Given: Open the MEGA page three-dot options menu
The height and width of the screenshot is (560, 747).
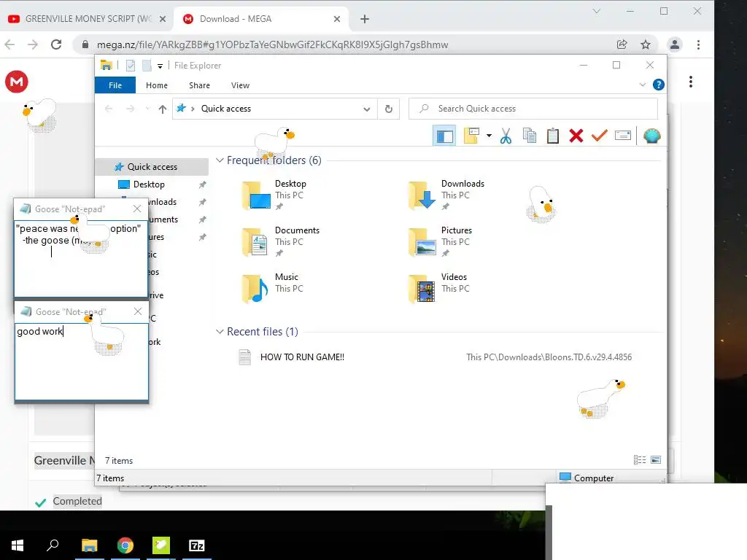Looking at the screenshot, I should pyautogui.click(x=690, y=82).
